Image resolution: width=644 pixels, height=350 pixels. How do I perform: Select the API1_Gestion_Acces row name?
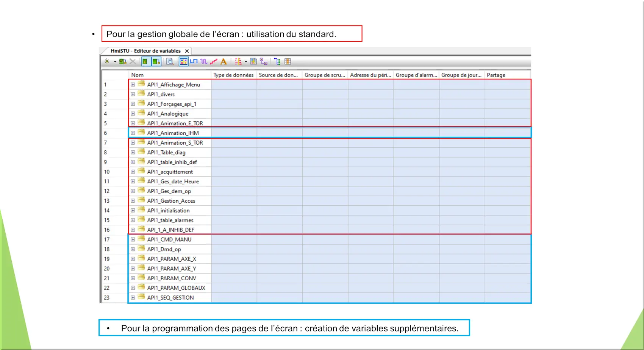pos(171,201)
